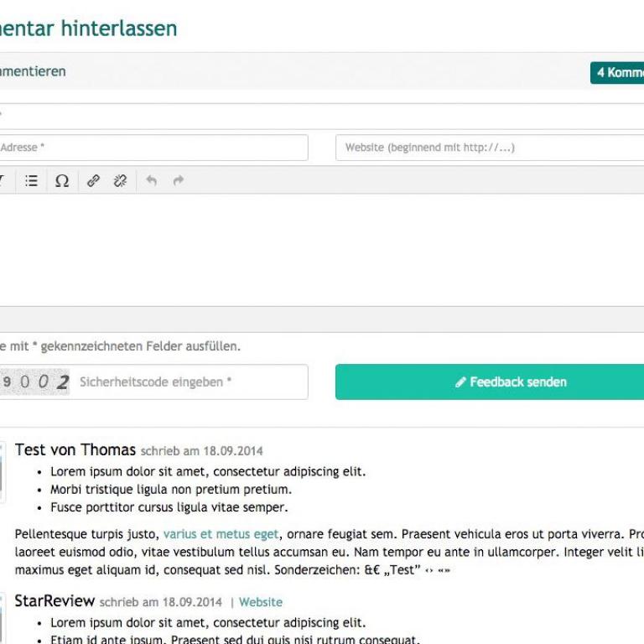The image size is (644, 644).
Task: Click the partially visible italic icon
Action: pos(3,180)
